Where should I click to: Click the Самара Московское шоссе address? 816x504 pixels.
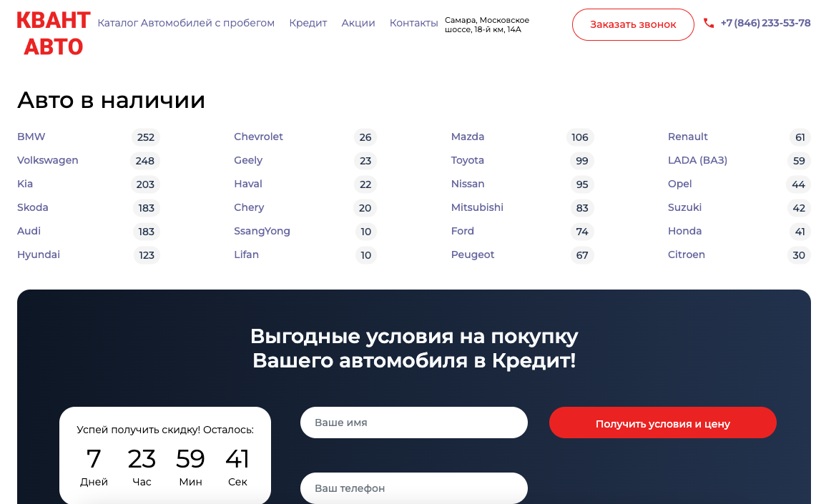coord(486,24)
